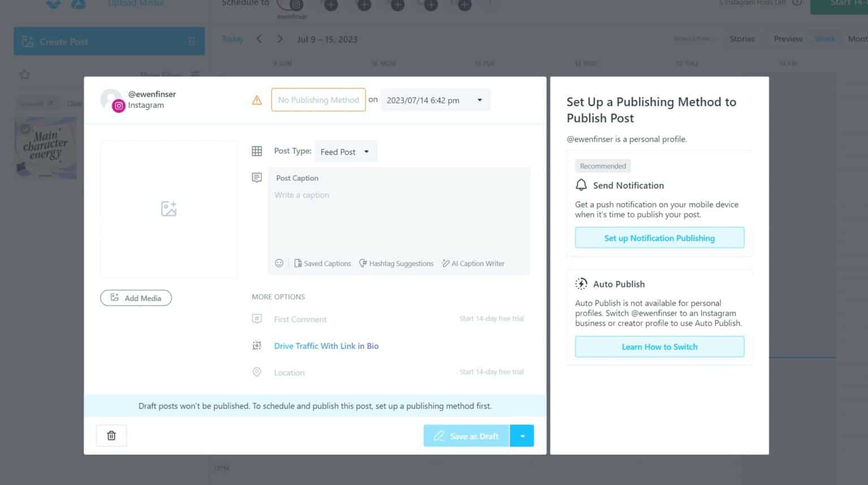Screen dimensions: 868x485
Task: Click a plus icon to connect another social account
Action: 331,5
